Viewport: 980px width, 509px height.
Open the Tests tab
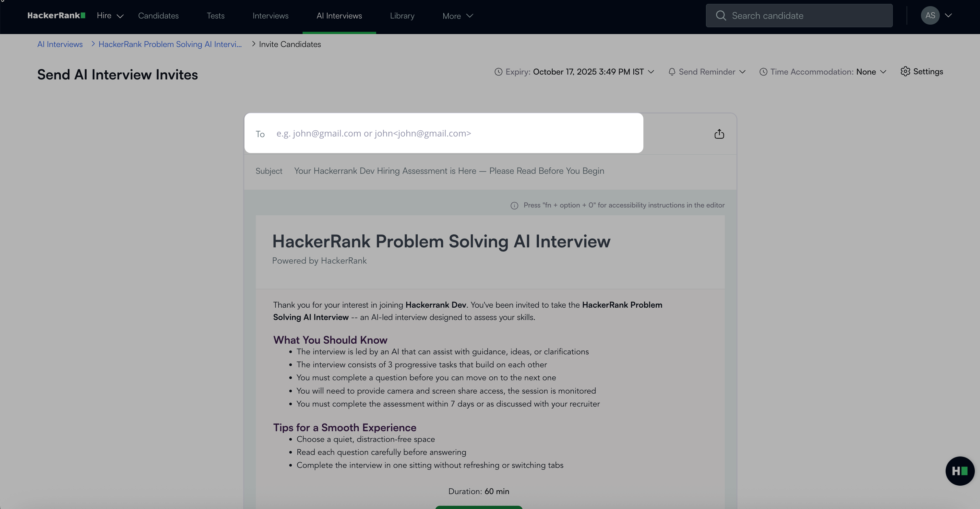(x=216, y=16)
